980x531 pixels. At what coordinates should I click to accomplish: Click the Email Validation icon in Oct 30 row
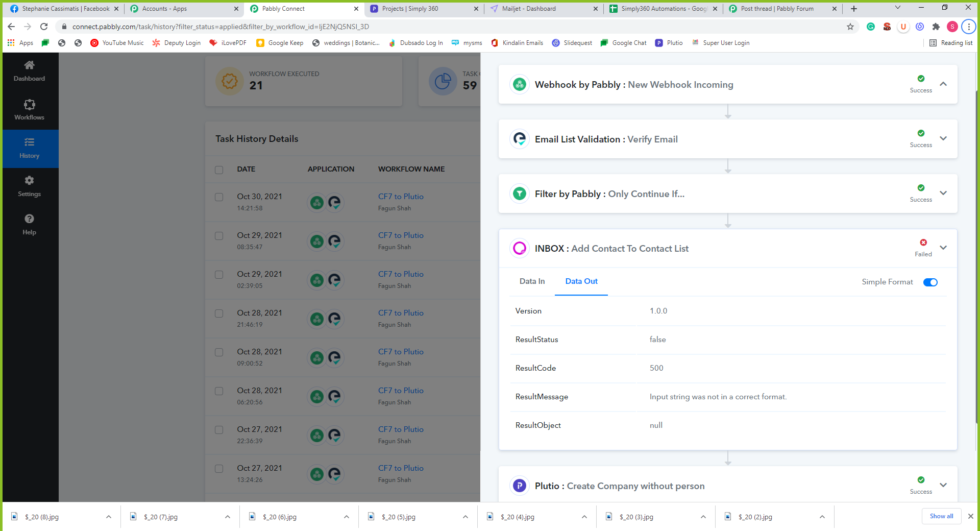pos(334,203)
